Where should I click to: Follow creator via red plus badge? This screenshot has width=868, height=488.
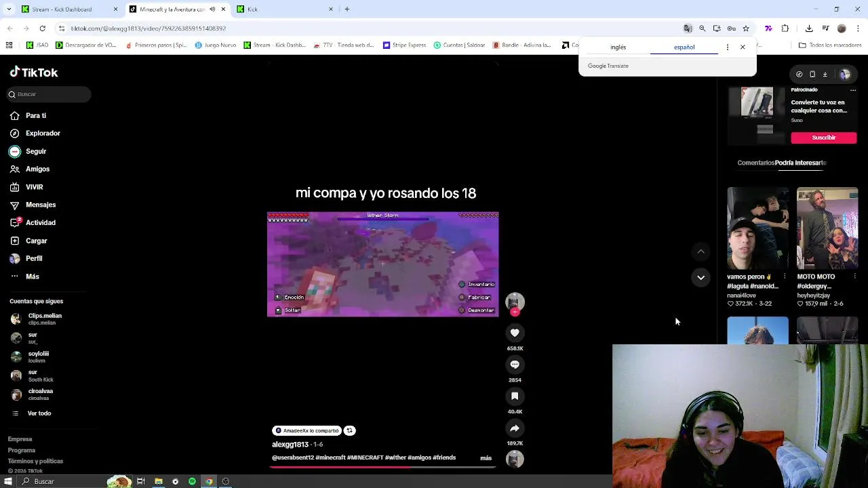pos(515,312)
